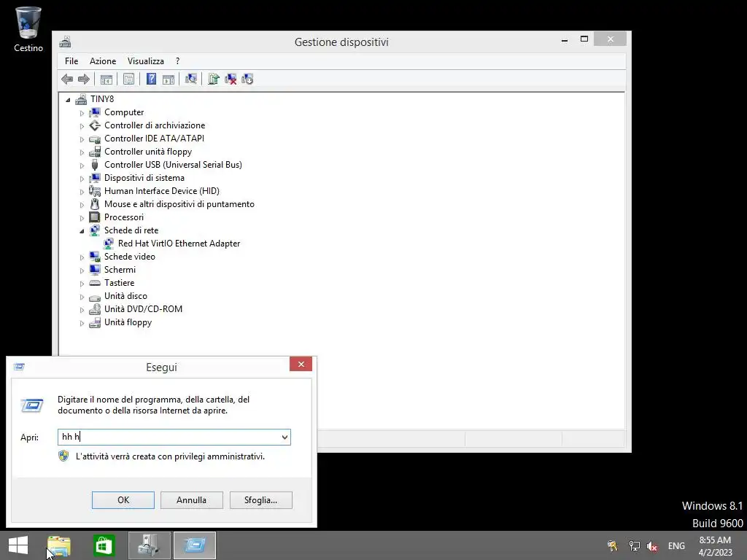Expand the Processori node
The image size is (747, 560).
click(82, 217)
